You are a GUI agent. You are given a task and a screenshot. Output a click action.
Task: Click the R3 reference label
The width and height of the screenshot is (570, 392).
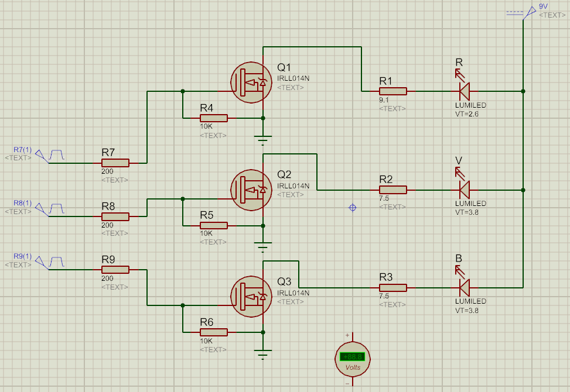coord(385,277)
